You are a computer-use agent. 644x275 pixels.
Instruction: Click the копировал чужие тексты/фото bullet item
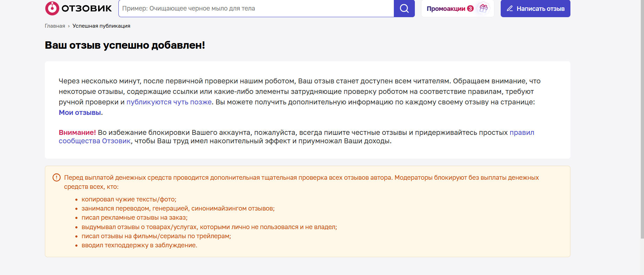[x=129, y=199]
